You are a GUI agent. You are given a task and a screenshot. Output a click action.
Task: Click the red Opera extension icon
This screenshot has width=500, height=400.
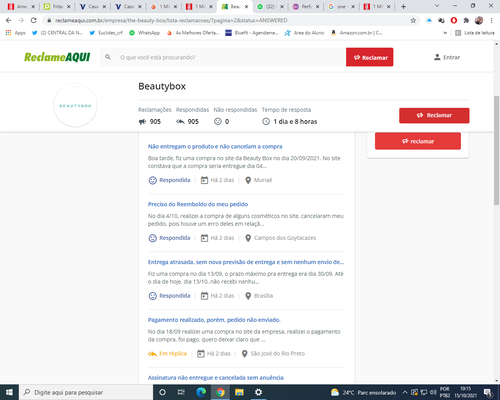(x=454, y=21)
